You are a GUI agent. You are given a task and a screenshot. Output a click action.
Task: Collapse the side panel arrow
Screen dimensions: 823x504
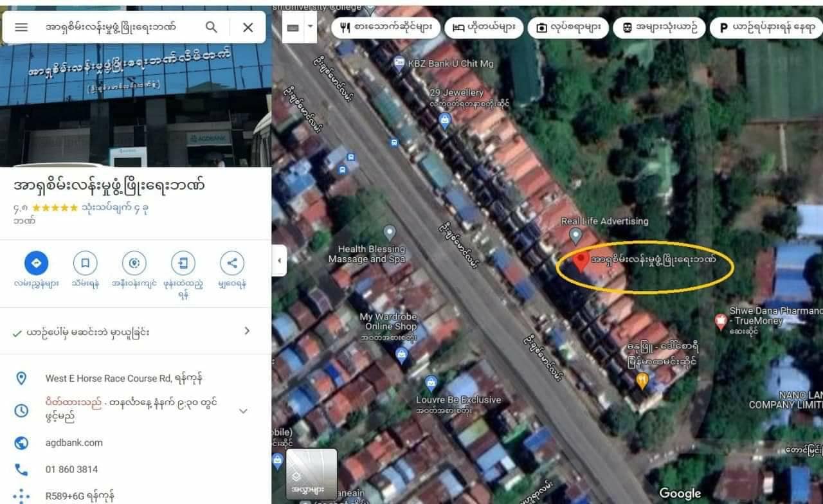(279, 262)
